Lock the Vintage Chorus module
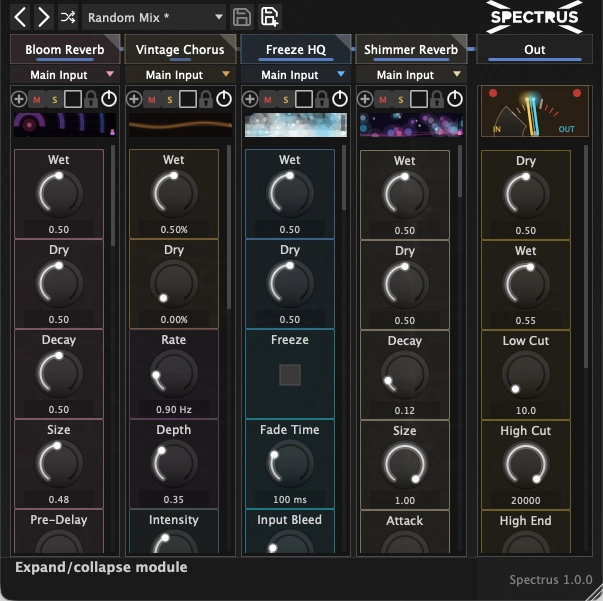 tap(206, 99)
